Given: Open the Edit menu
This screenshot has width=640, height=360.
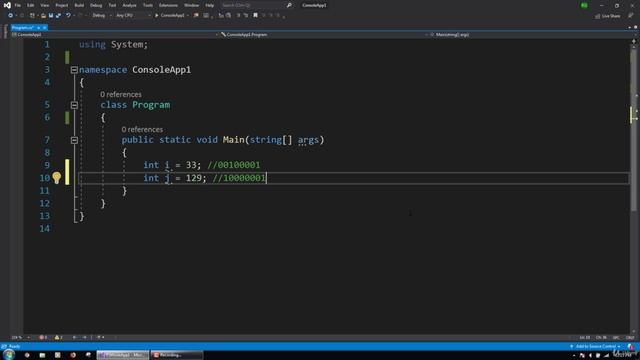Looking at the screenshot, I should point(31,5).
